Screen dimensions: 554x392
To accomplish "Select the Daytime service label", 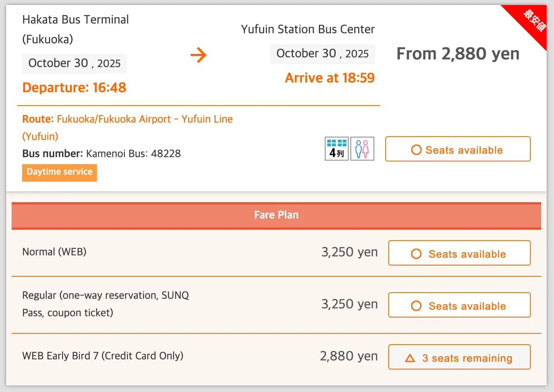I will tap(59, 172).
